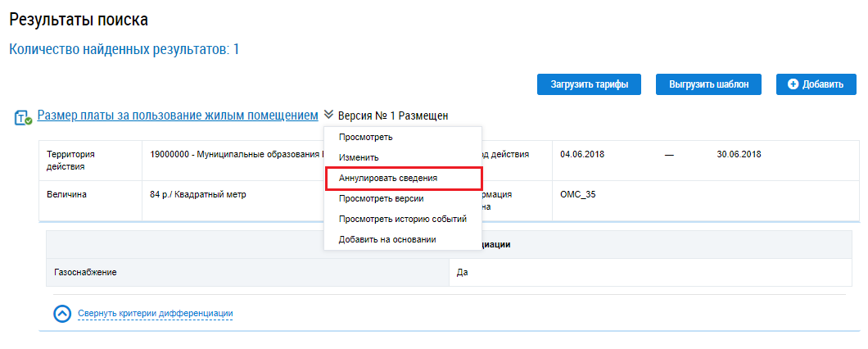
Task: Choose Аннулировать сведения menu entry
Action: [x=388, y=178]
